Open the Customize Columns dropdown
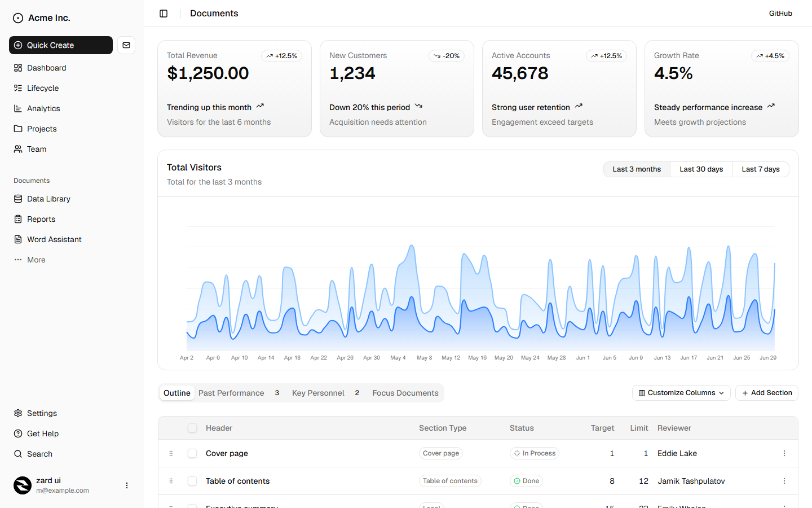This screenshot has width=812, height=508. click(681, 393)
